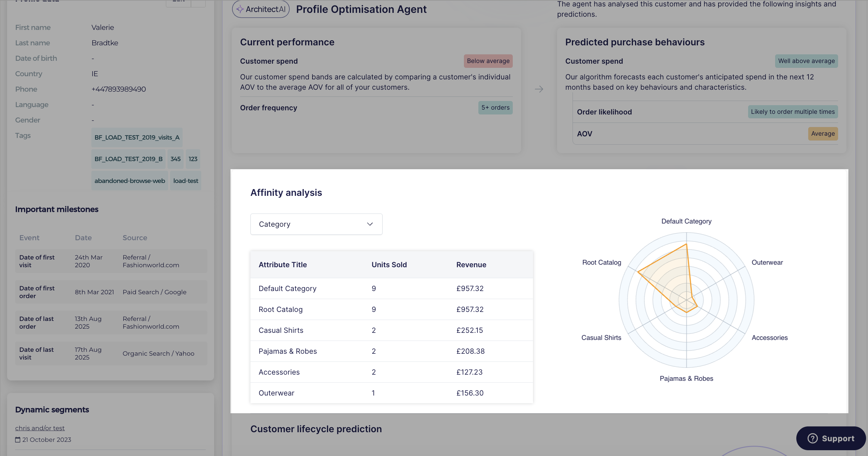Image resolution: width=868 pixels, height=456 pixels.
Task: Click the Casual Shirts radar chart label
Action: (601, 337)
